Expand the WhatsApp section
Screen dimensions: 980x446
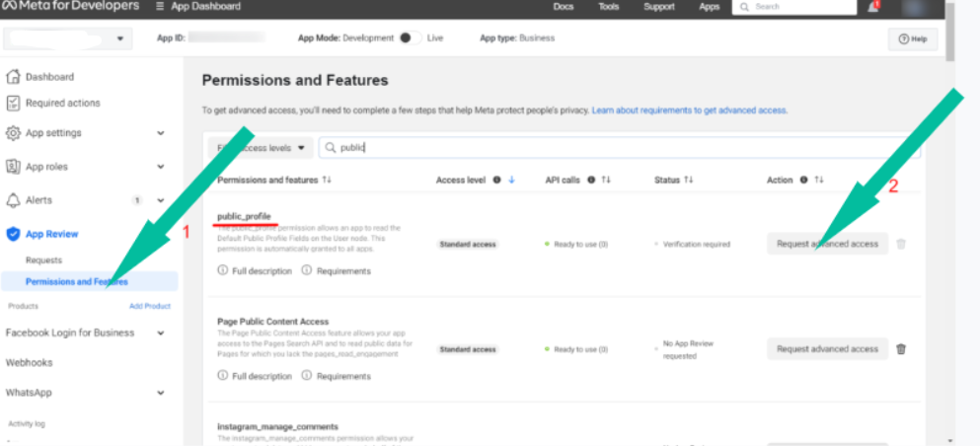(x=161, y=393)
